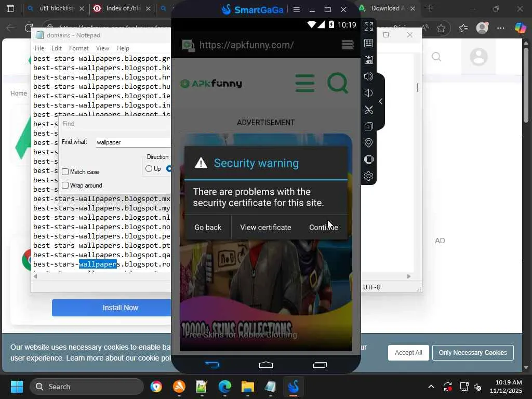Enable Match case checkbox in Find dialog
Image resolution: width=532 pixels, height=399 pixels.
point(65,171)
